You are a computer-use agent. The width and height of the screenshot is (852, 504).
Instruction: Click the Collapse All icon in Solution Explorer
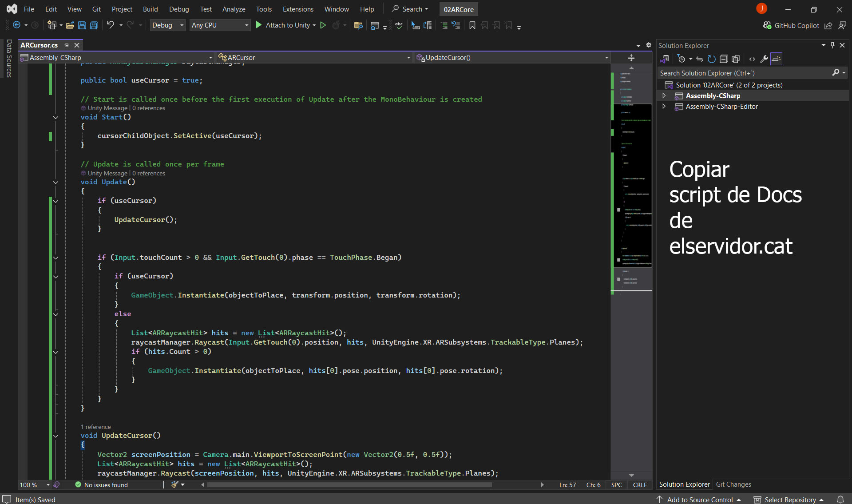click(x=724, y=59)
